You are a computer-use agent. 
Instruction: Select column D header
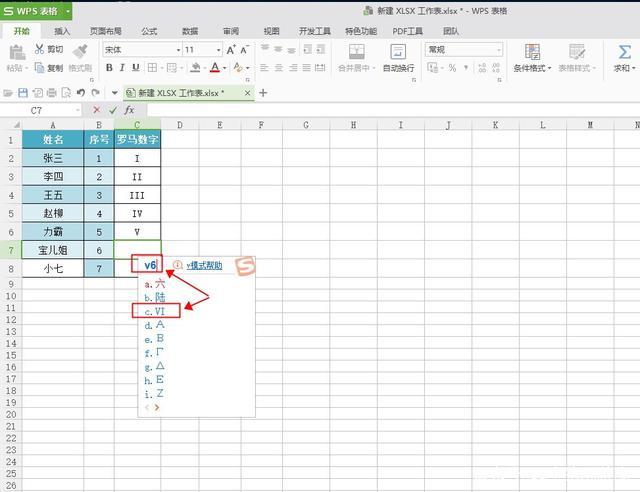click(180, 125)
